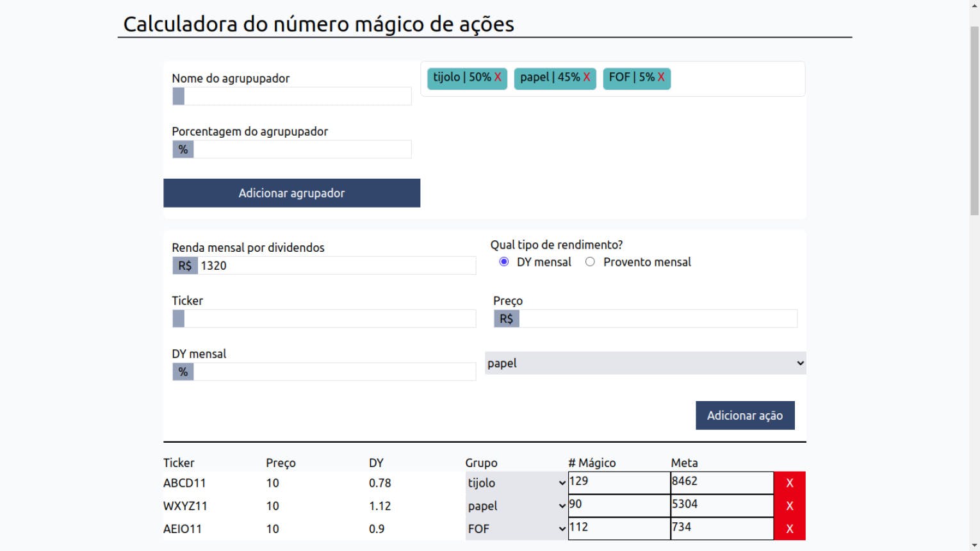
Task: Open the FOF Grupo dropdown on AEIO11 row
Action: [x=516, y=529]
